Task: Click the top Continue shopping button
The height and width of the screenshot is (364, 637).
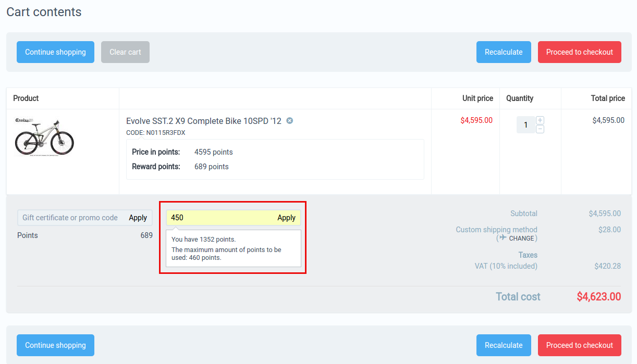Action: pyautogui.click(x=55, y=52)
